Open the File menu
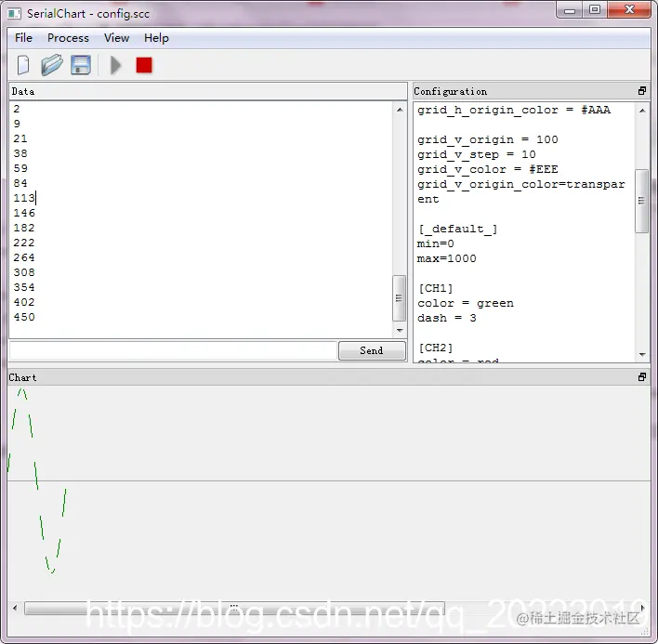The width and height of the screenshot is (658, 644). [23, 38]
